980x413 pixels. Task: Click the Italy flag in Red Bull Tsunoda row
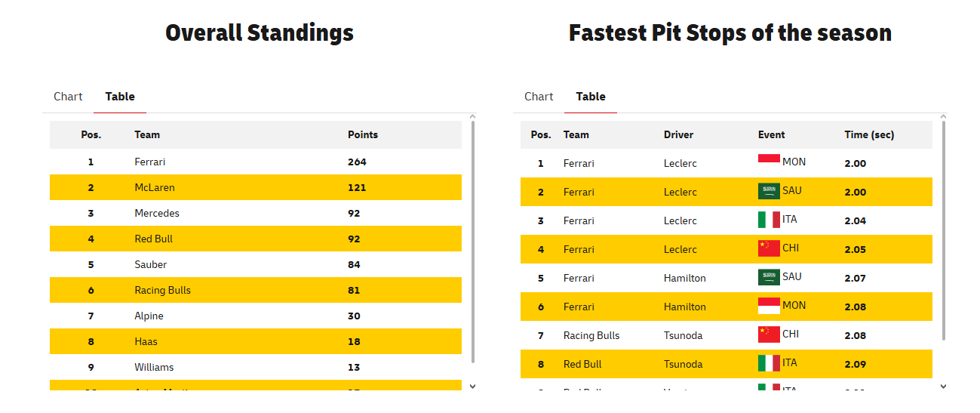pyautogui.click(x=769, y=363)
